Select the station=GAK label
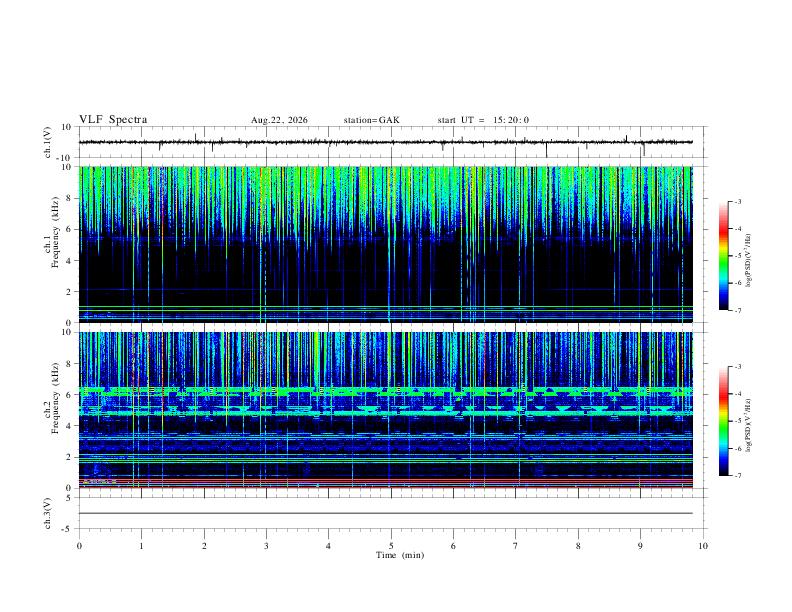 click(371, 120)
